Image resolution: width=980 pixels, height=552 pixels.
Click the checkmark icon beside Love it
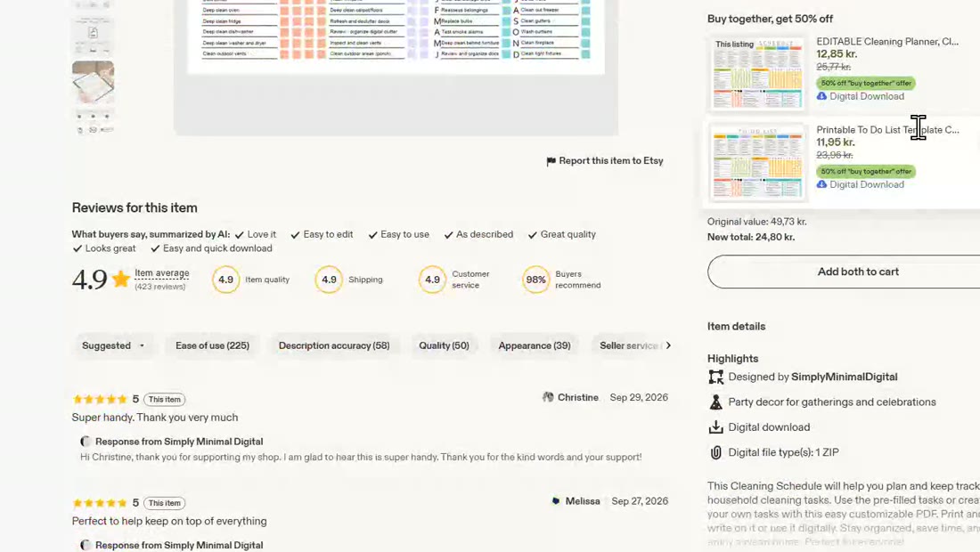[240, 235]
